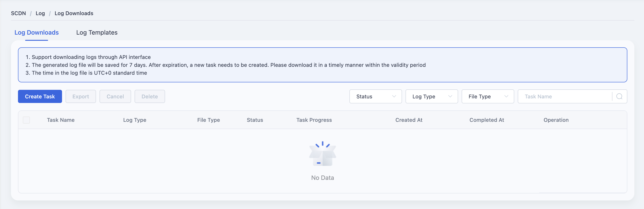Go to SCDN in the breadcrumb
This screenshot has width=644, height=209.
[18, 13]
